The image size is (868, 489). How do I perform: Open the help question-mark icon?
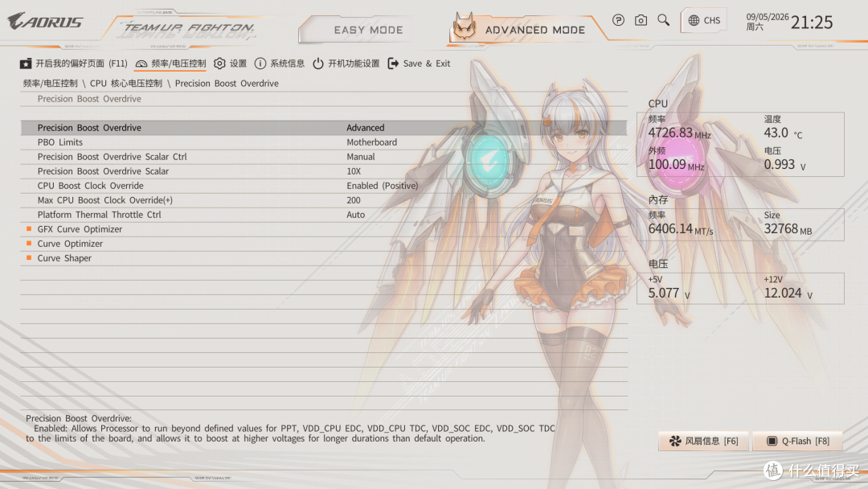[618, 20]
